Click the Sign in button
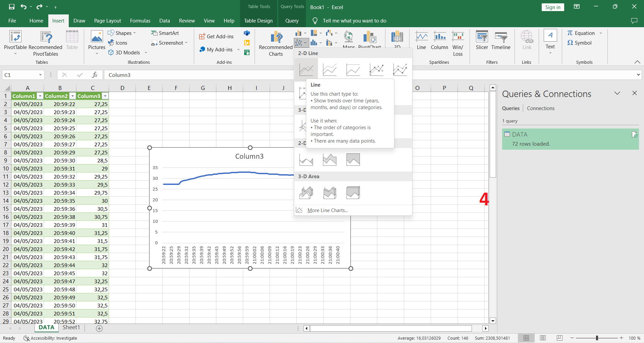644x343 pixels. (552, 7)
